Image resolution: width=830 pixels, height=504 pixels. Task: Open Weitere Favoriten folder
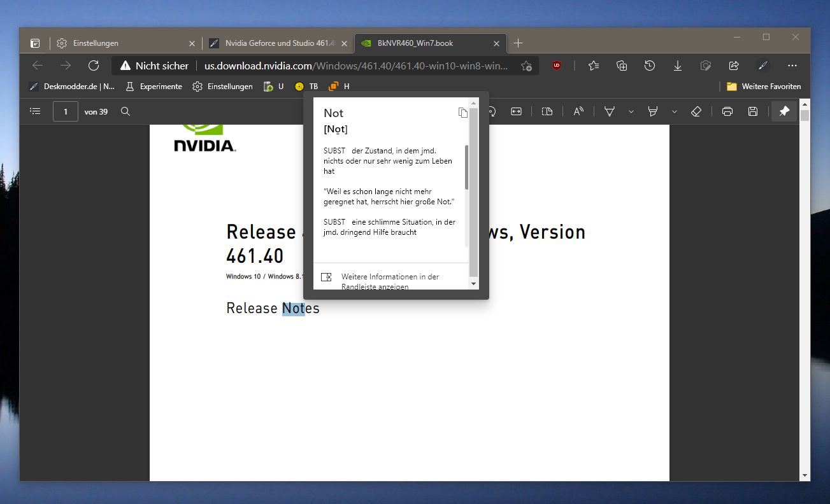pyautogui.click(x=764, y=87)
